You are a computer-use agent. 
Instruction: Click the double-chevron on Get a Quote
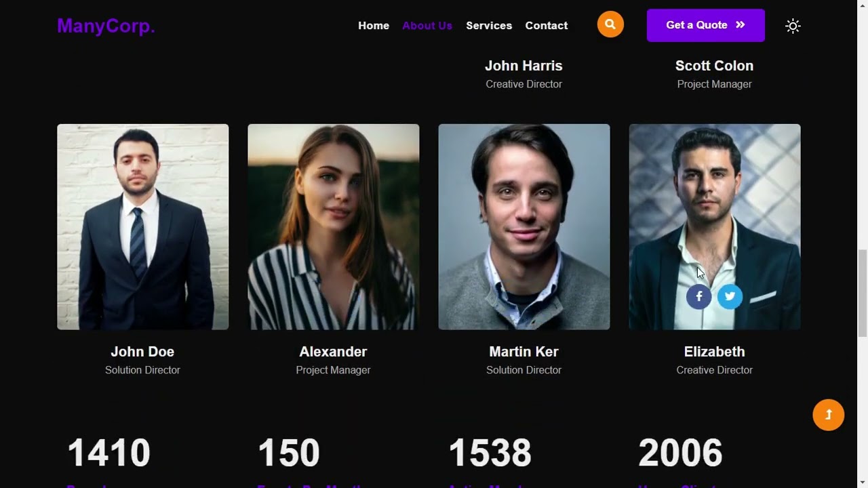pos(741,25)
